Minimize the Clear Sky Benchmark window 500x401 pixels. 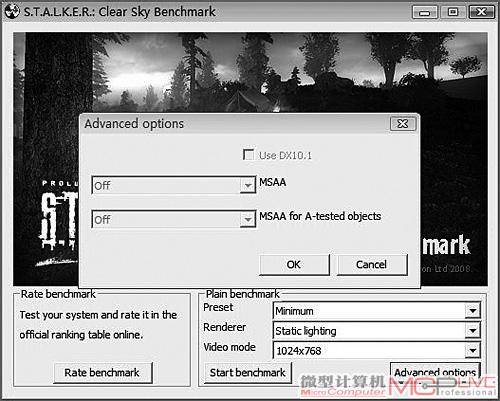(425, 12)
